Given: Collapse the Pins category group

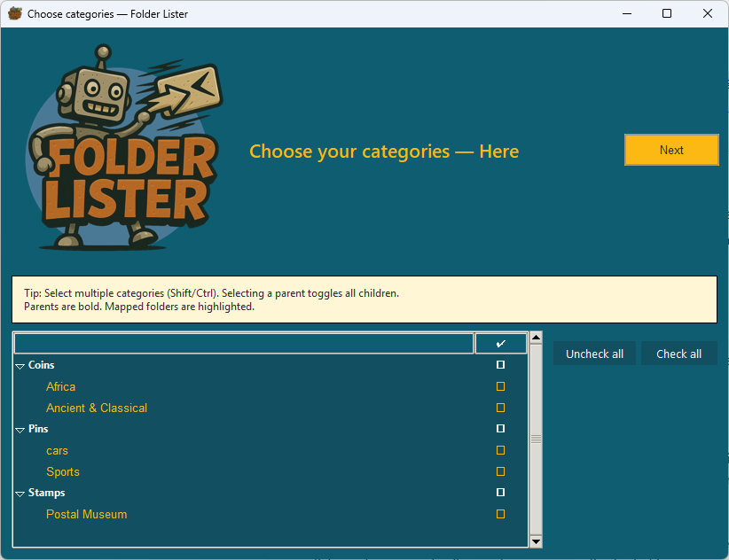Looking at the screenshot, I should pyautogui.click(x=20, y=430).
